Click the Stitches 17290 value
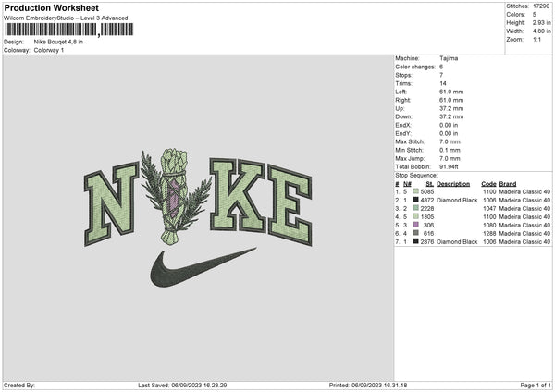 pyautogui.click(x=541, y=6)
